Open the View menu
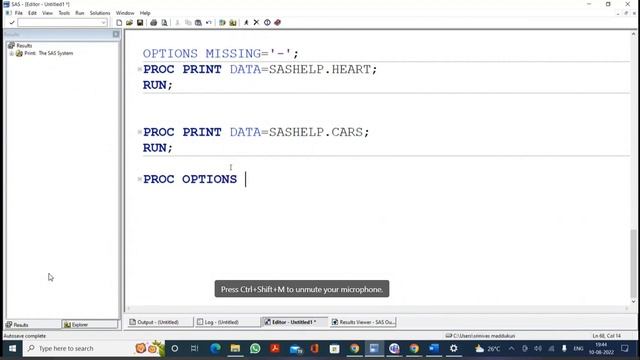640x360 pixels. pos(47,13)
